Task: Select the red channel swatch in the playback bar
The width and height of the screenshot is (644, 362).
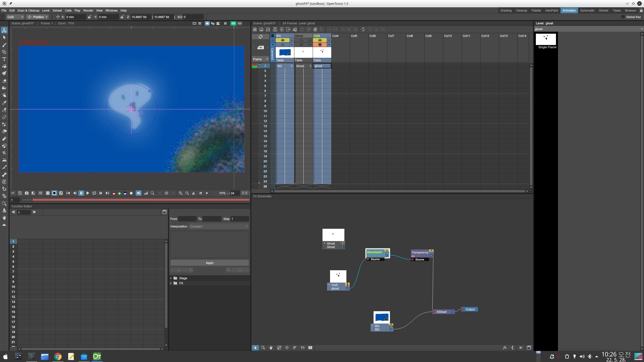Action: tap(114, 193)
